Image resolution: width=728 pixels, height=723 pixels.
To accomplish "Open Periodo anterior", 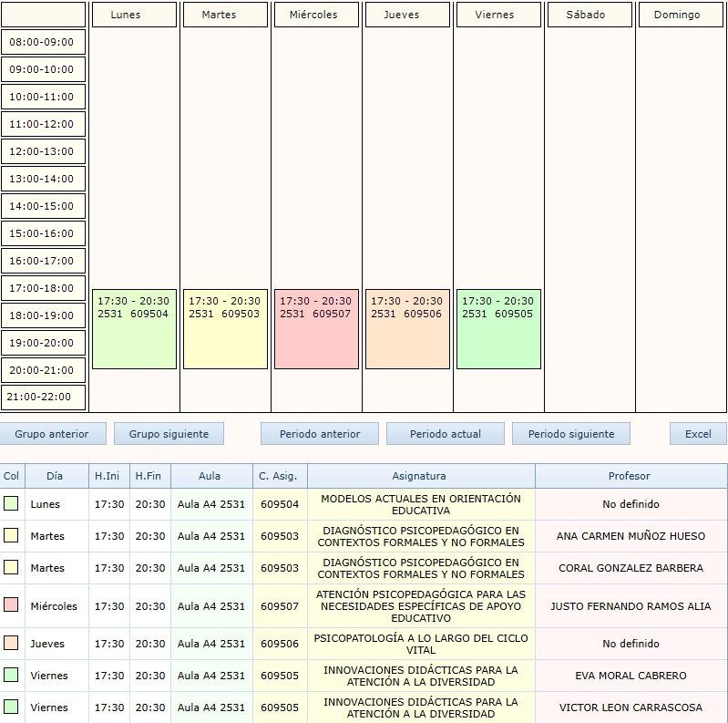I will click(x=320, y=433).
